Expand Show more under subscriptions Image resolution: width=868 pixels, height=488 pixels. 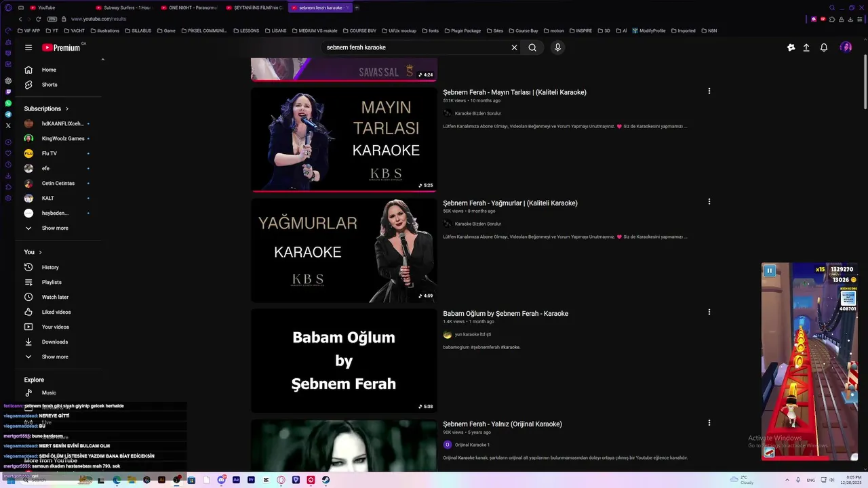point(59,228)
